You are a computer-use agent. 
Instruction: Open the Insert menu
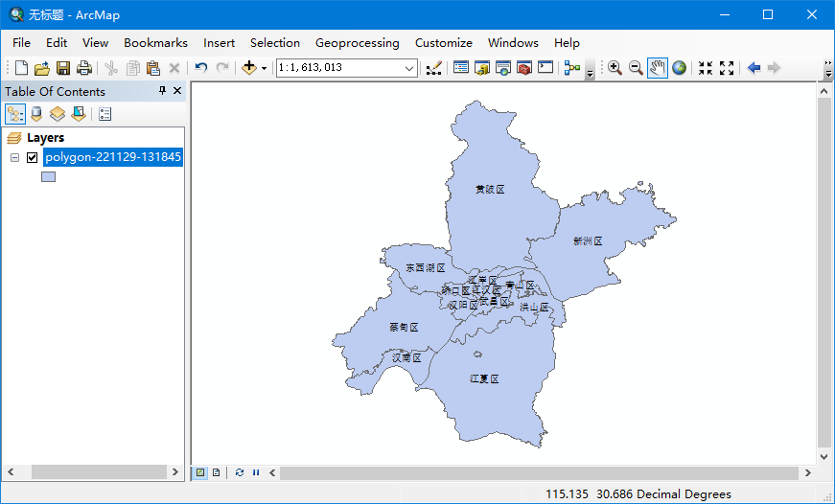pyautogui.click(x=219, y=42)
